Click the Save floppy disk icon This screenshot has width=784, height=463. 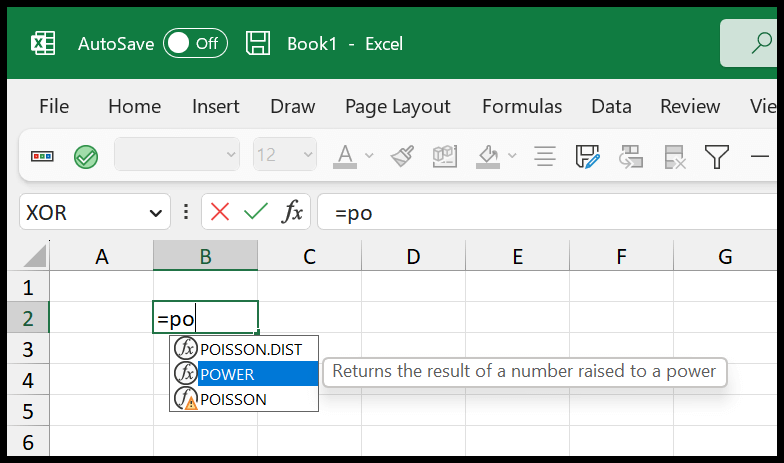tap(258, 44)
